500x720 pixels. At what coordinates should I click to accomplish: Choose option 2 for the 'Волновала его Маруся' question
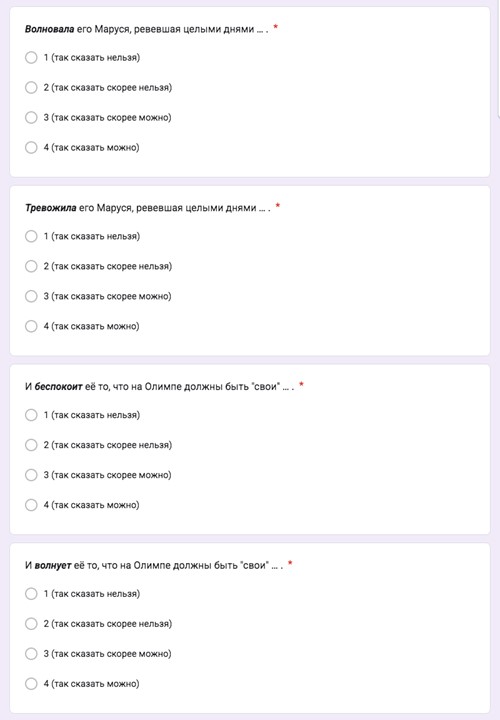coord(31,87)
